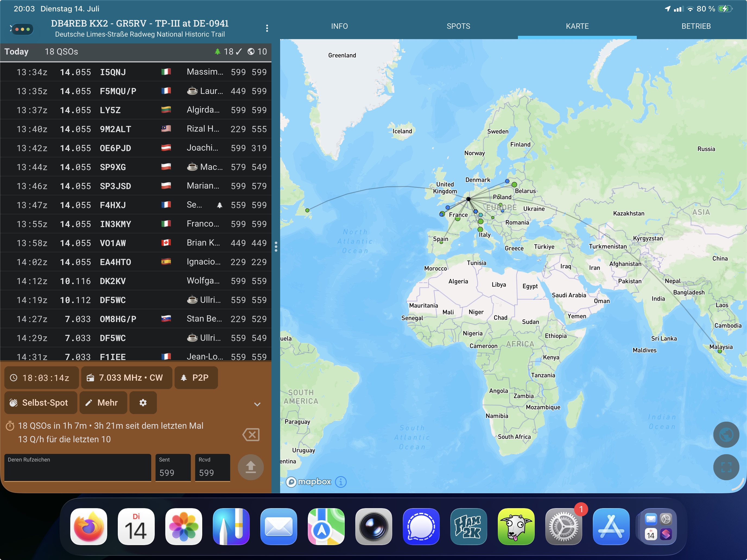The width and height of the screenshot is (747, 560).
Task: Open the Calendar app in the dock
Action: tap(136, 527)
